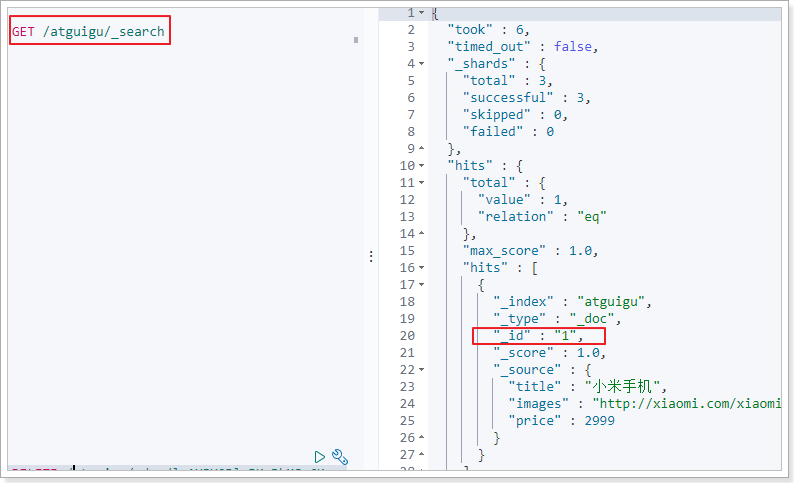Click the "_type" : "_doc" line
The height and width of the screenshot is (483, 794).
tap(558, 318)
